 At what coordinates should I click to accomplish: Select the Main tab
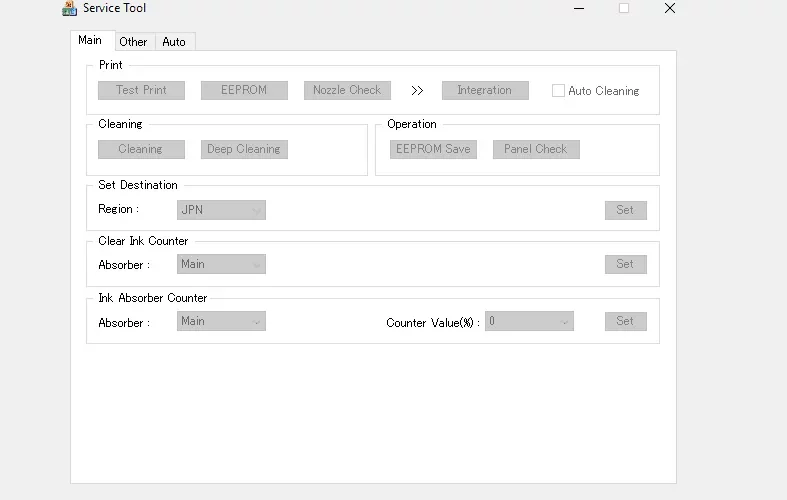(x=90, y=40)
